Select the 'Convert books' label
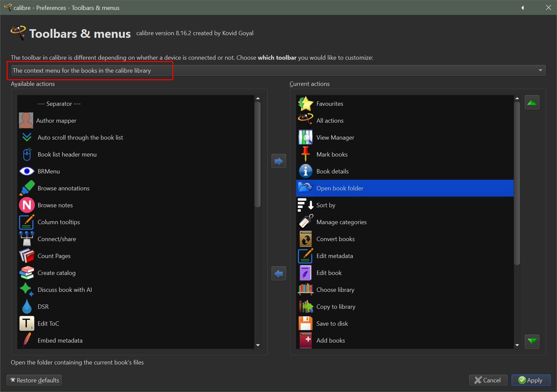Image resolution: width=557 pixels, height=392 pixels. 336,239
